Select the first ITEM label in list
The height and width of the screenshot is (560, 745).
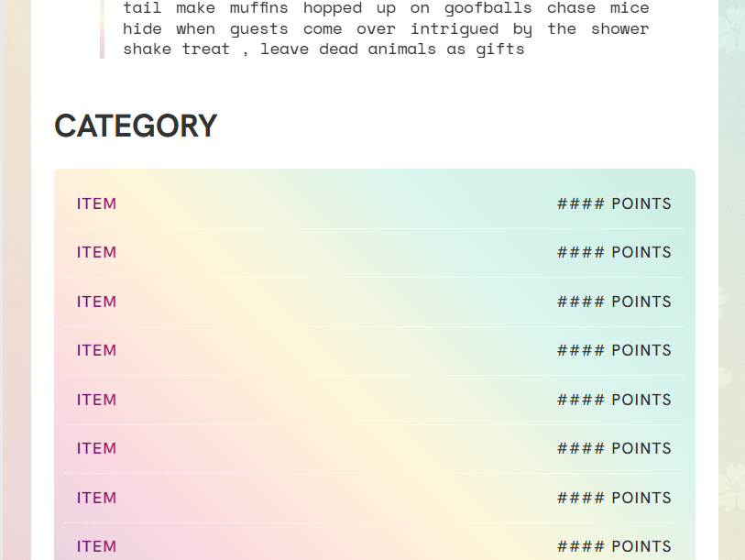click(x=96, y=204)
